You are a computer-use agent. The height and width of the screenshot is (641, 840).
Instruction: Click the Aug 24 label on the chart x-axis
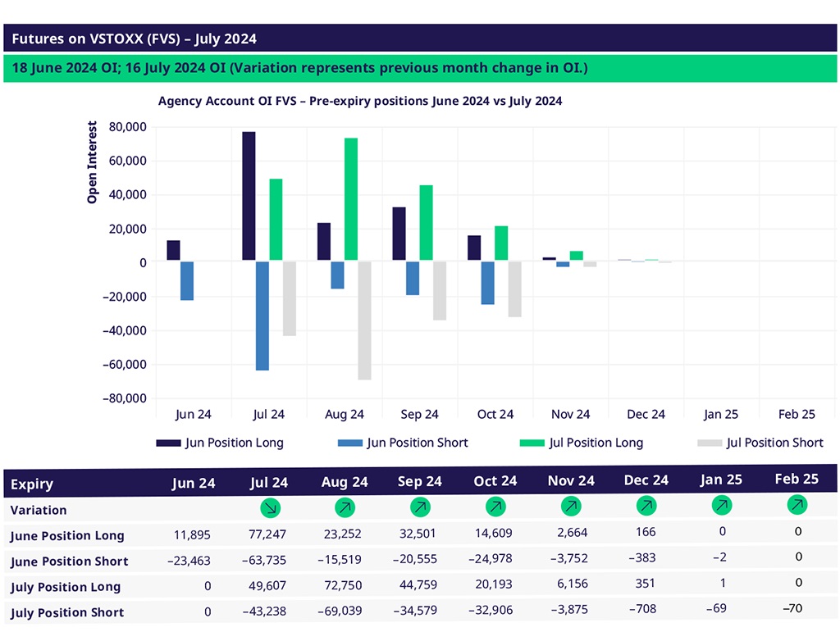tap(345, 415)
